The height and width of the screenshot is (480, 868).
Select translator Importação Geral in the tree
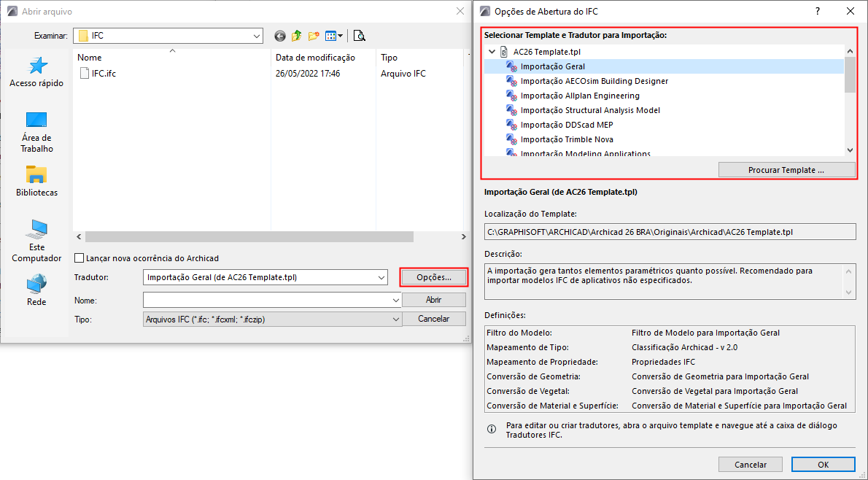(x=664, y=66)
